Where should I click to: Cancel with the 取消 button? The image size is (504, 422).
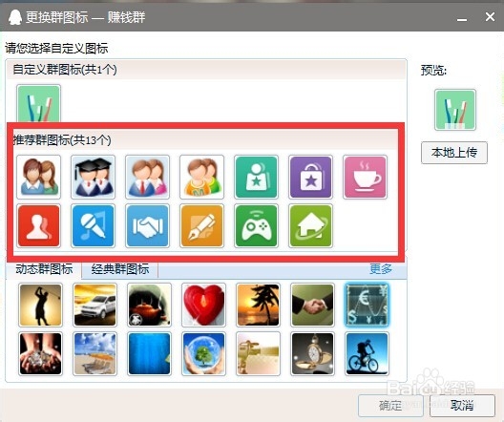pyautogui.click(x=462, y=406)
